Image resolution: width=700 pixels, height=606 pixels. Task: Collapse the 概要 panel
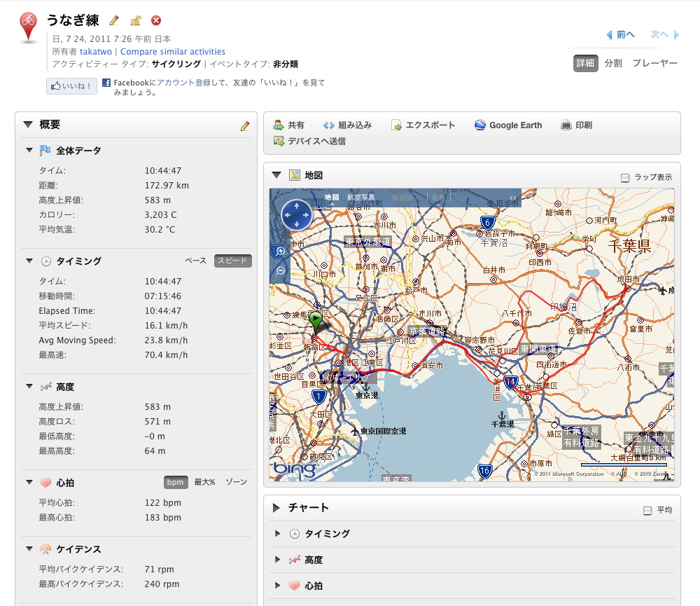(28, 124)
